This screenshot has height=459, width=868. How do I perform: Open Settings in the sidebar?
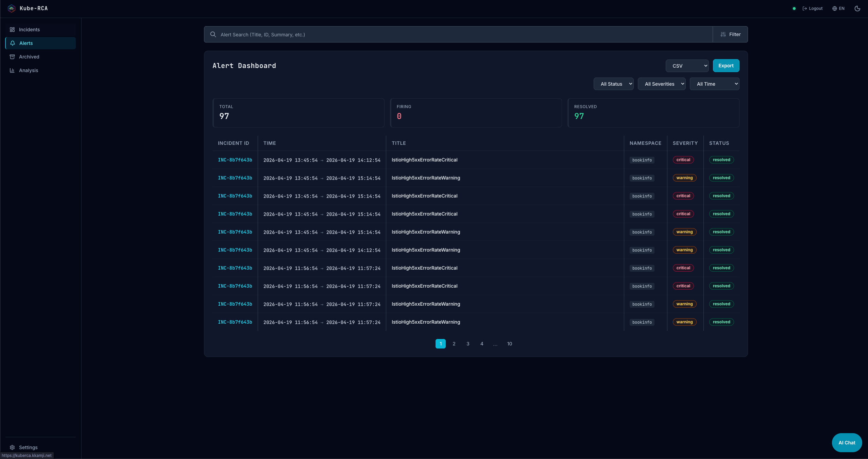pos(40,447)
